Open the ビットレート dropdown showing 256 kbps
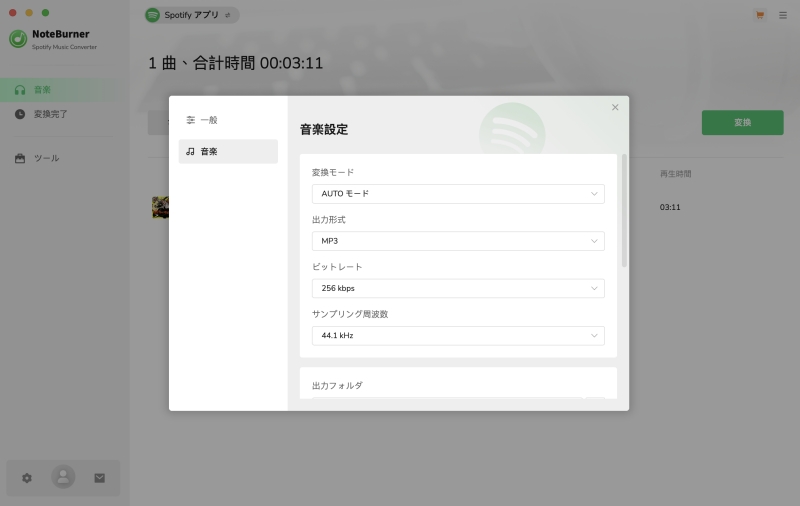The height and width of the screenshot is (506, 800). (458, 288)
